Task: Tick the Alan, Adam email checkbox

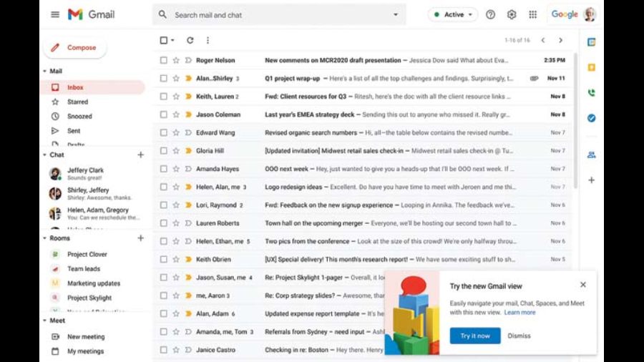Action: pyautogui.click(x=163, y=313)
